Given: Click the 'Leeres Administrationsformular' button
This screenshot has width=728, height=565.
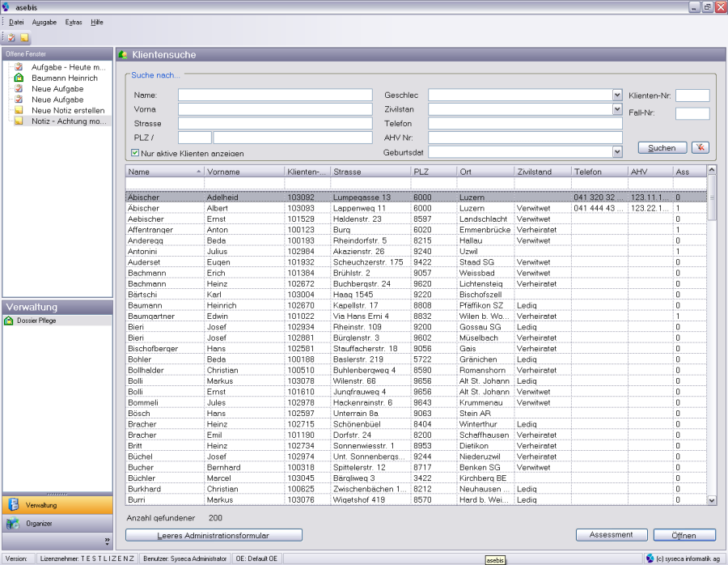Looking at the screenshot, I should 214,535.
